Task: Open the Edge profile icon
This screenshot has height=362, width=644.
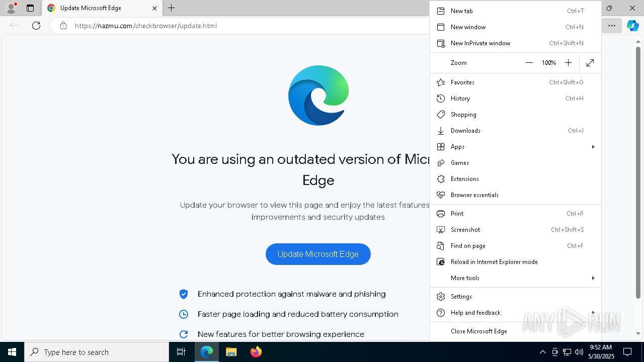Action: click(x=11, y=8)
